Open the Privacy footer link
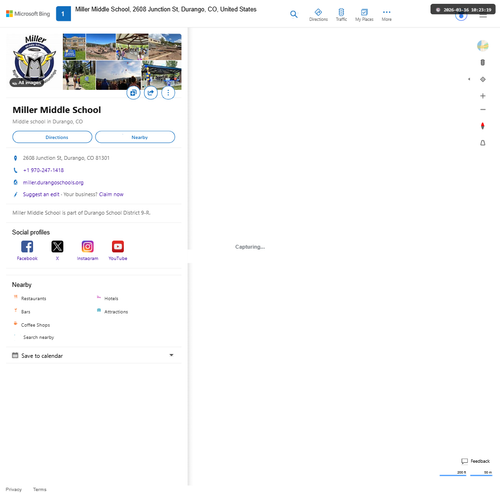The image size is (500, 493). [14, 489]
